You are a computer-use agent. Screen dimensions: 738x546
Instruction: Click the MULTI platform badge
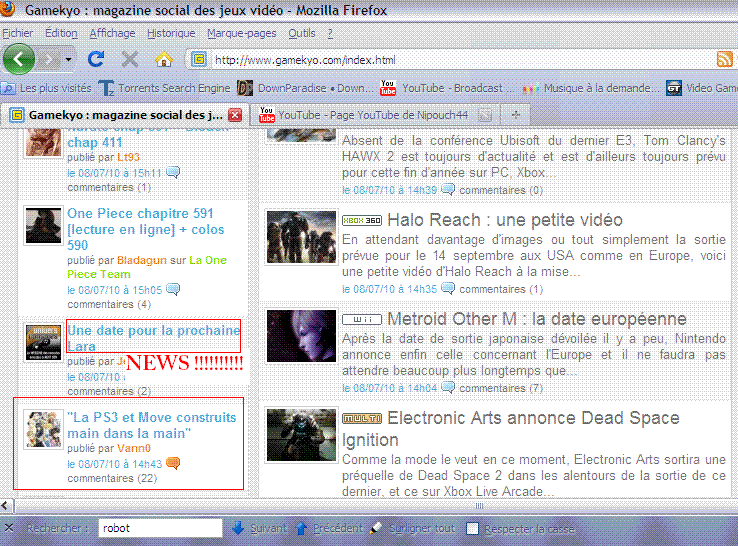[361, 418]
